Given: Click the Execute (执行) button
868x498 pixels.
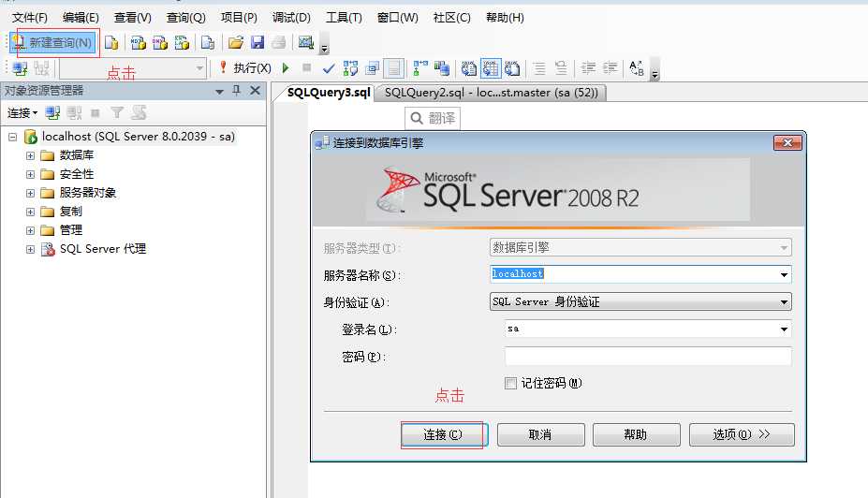Looking at the screenshot, I should (245, 68).
